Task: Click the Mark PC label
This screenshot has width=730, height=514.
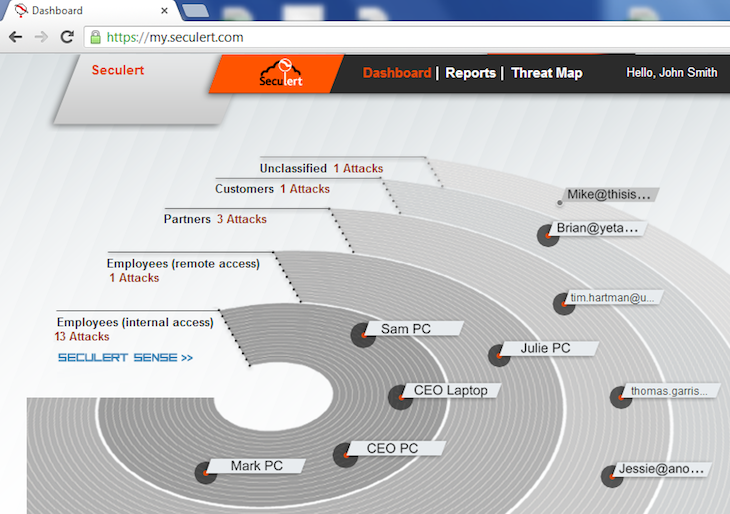Action: click(256, 466)
